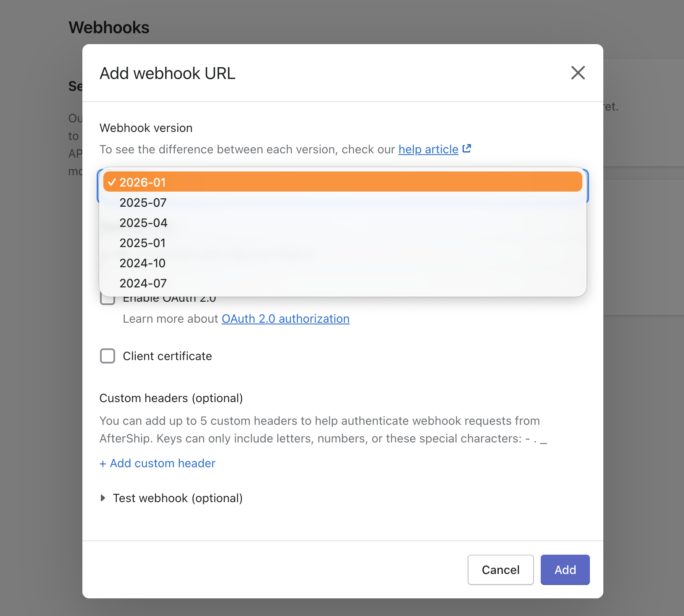
Task: Select webhook version 2025-07
Action: [x=143, y=202]
